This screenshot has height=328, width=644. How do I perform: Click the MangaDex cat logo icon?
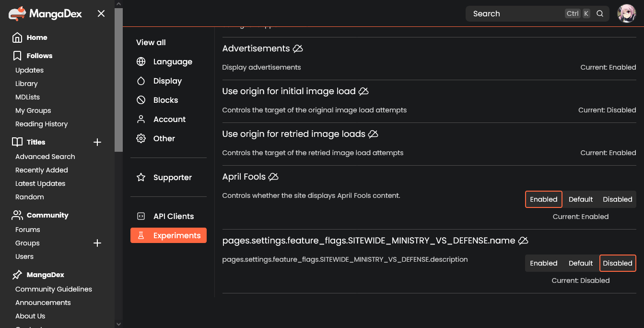(x=17, y=14)
